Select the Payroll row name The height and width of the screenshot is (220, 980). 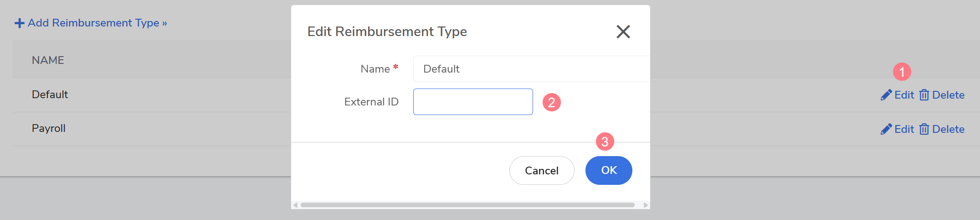pyautogui.click(x=49, y=128)
